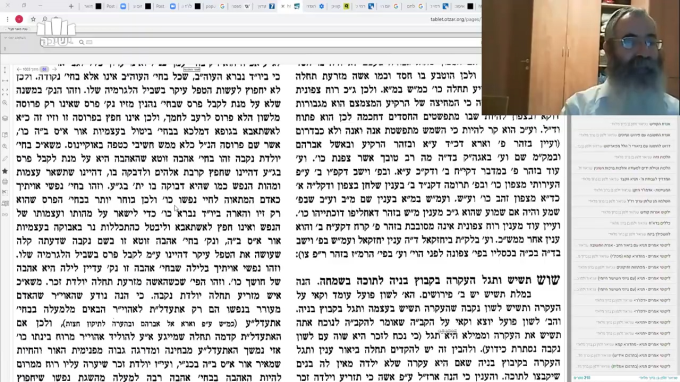680x382 pixels.
Task: Open a new browser tab with the plus button
Action: pyautogui.click(x=71, y=6)
